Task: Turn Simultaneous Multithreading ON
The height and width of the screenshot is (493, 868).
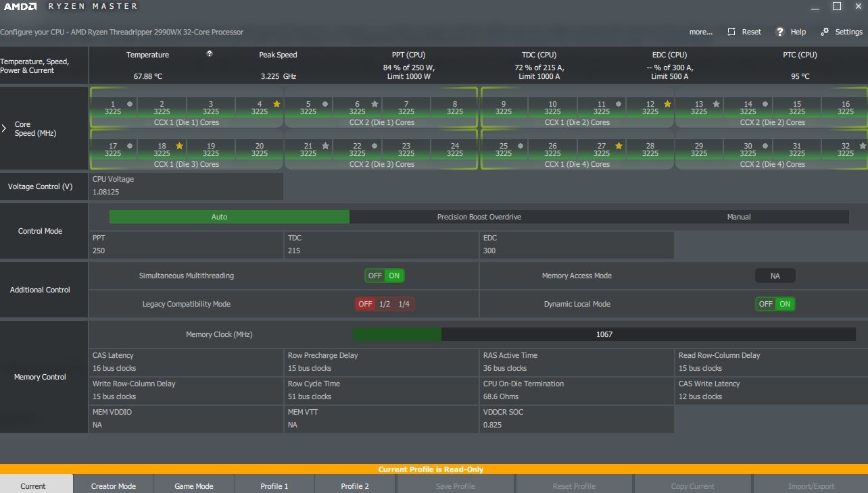Action: tap(394, 276)
